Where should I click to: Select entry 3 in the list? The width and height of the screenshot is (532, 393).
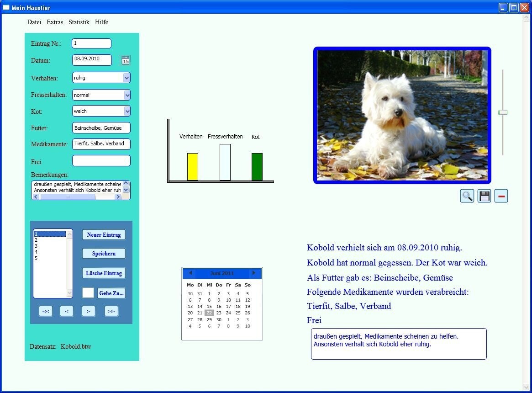(x=50, y=246)
